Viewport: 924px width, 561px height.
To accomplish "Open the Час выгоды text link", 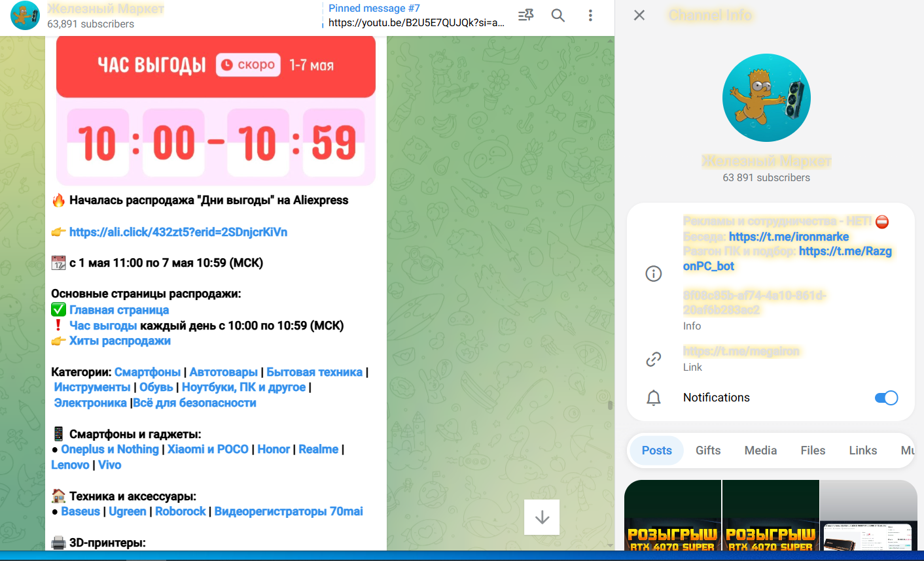I will click(x=103, y=326).
